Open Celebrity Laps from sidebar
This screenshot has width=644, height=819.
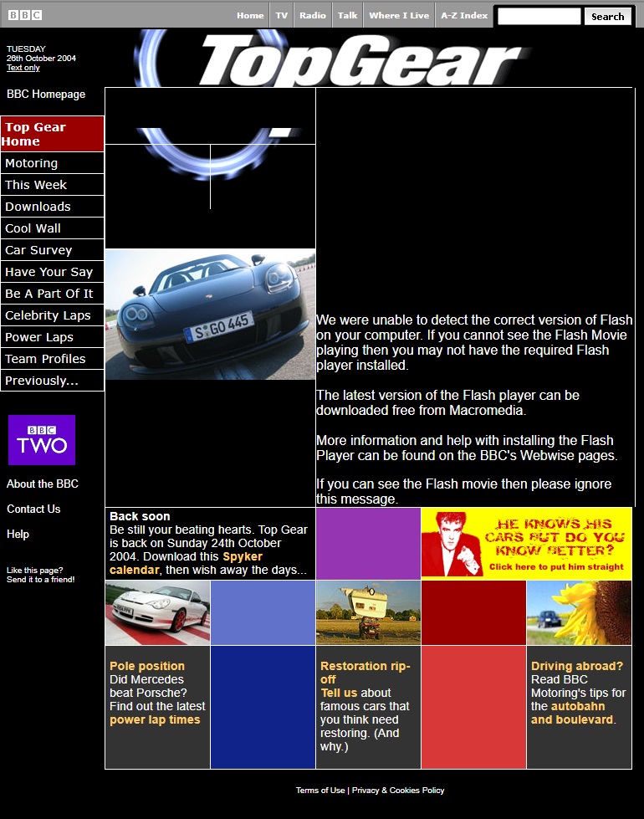(48, 315)
